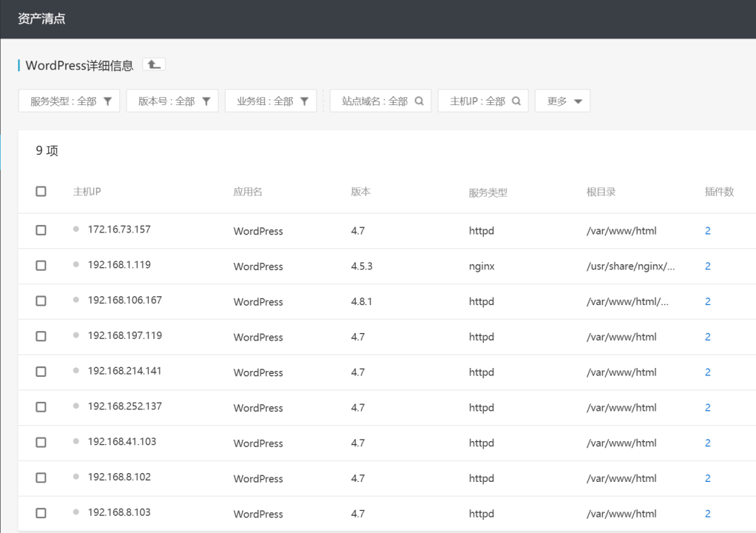Click the search icon in 主机IP filter
756x533 pixels.
pyautogui.click(x=516, y=101)
